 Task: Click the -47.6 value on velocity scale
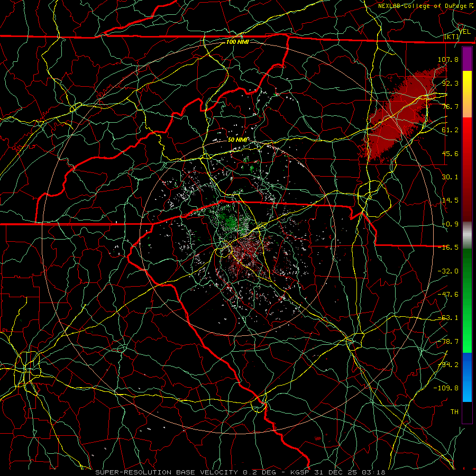tap(448, 295)
